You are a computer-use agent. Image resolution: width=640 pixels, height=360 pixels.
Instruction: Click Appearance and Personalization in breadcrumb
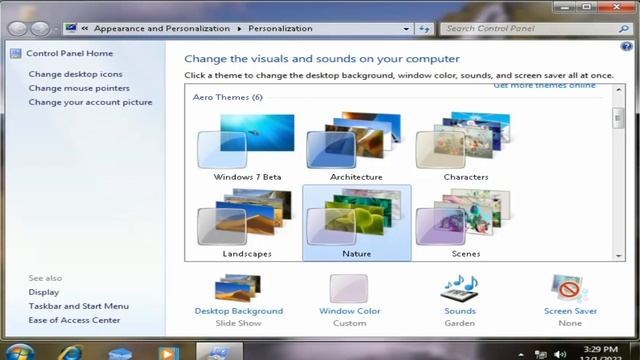click(162, 29)
